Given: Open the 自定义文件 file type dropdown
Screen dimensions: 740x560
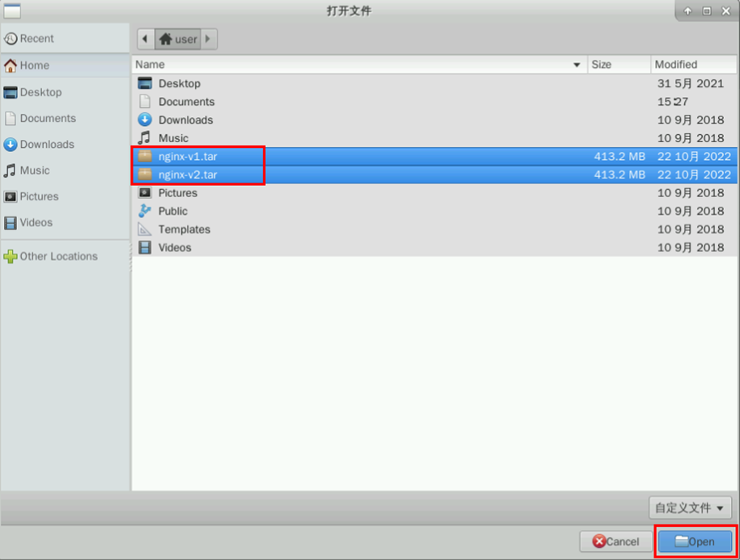Looking at the screenshot, I should 691,507.
